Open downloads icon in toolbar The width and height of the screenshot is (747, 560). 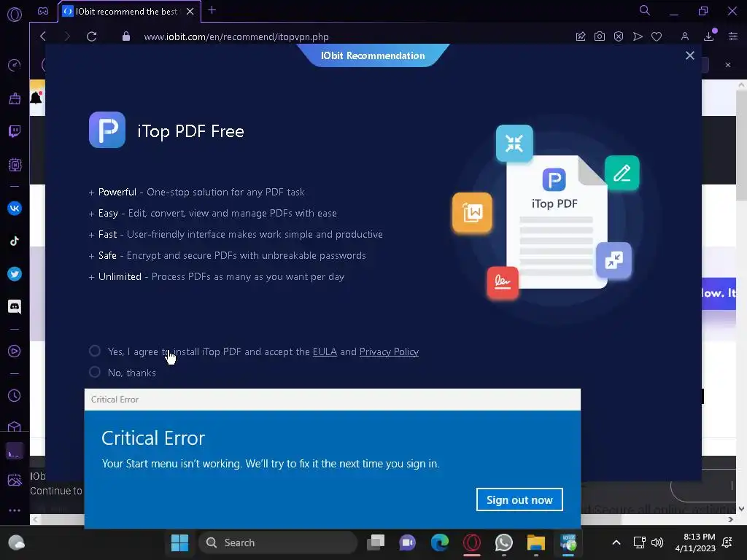tap(709, 36)
